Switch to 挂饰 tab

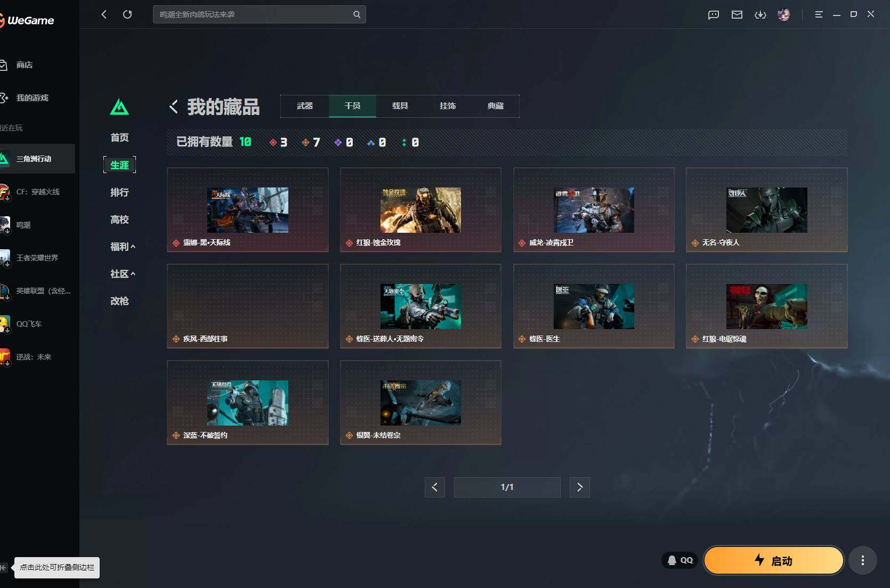[448, 106]
